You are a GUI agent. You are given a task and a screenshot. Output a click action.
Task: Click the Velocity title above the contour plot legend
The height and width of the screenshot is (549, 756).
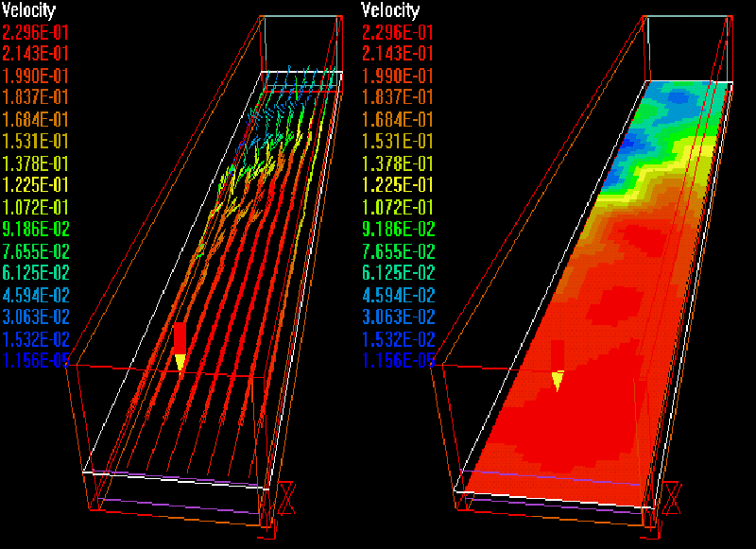[390, 10]
